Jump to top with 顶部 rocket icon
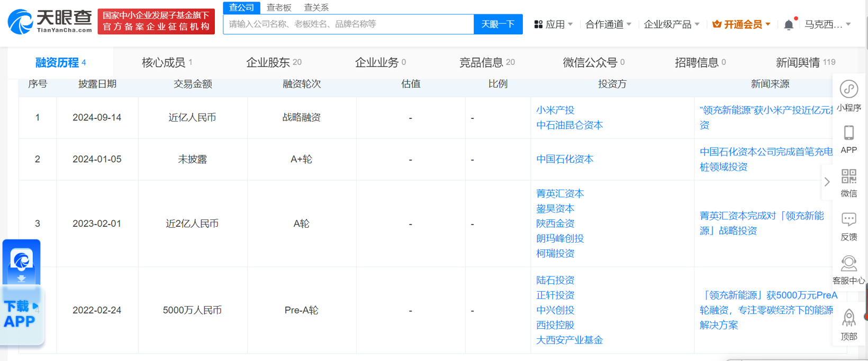868x361 pixels. (x=849, y=318)
